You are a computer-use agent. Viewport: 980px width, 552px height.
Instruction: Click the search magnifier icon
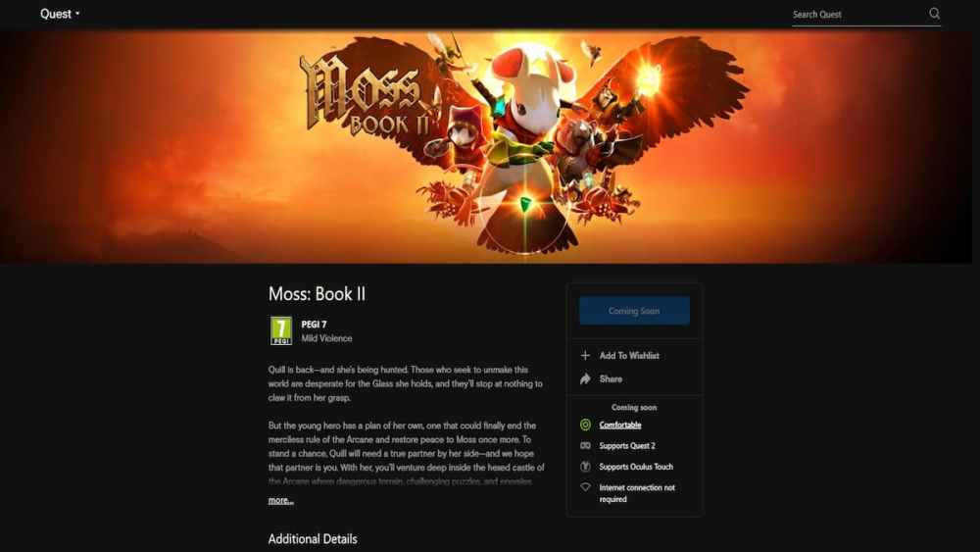coord(934,13)
